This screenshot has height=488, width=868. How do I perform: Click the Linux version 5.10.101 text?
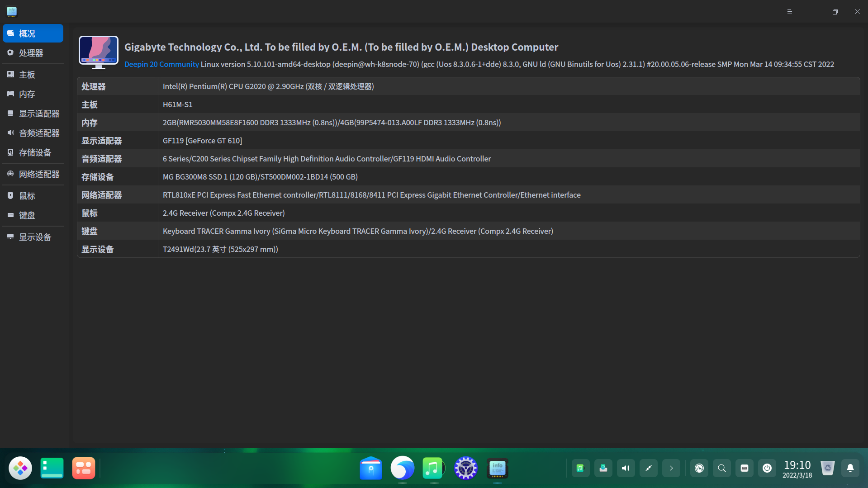pos(517,64)
